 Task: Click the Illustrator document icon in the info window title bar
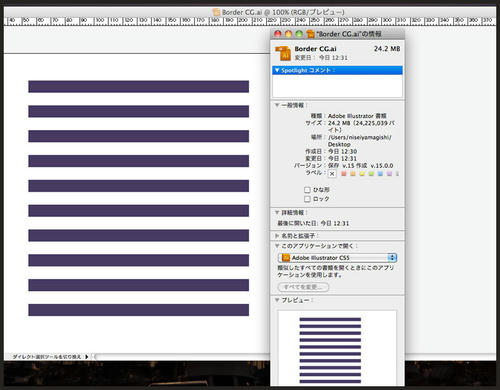coord(310,34)
